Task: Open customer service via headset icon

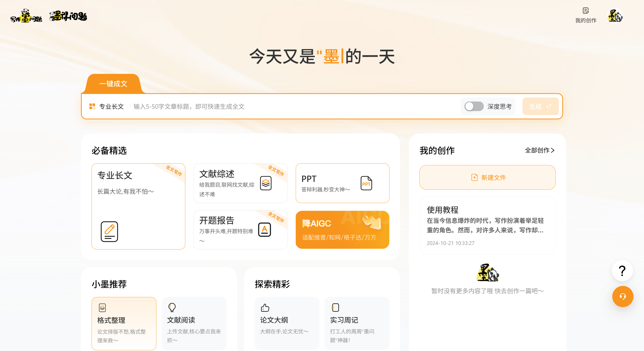Action: (622, 296)
